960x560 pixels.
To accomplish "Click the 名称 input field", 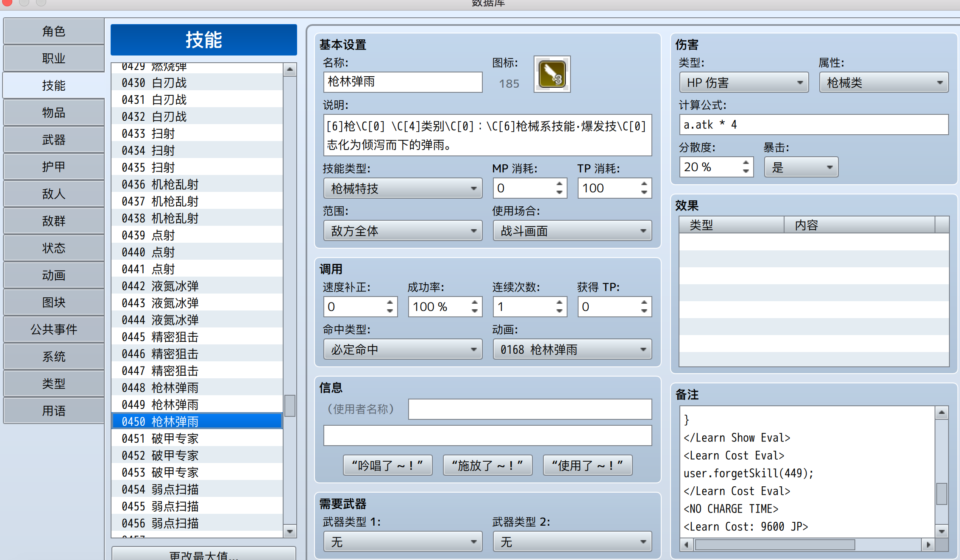I will 403,82.
